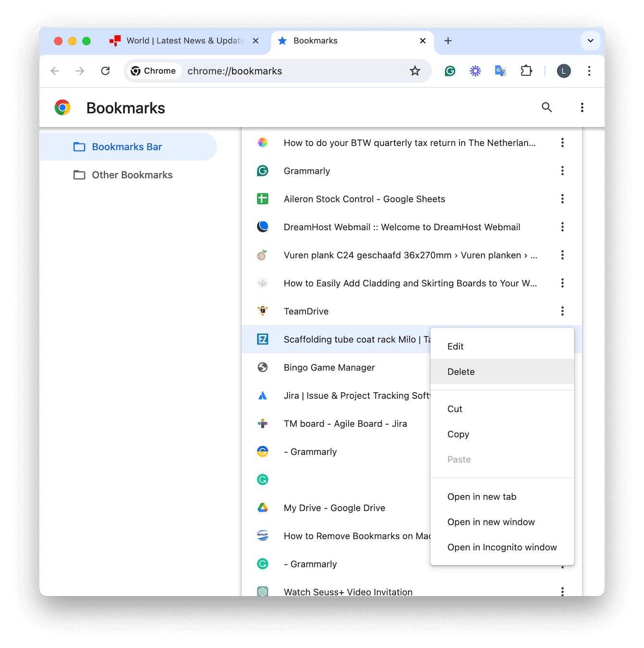The image size is (644, 648).
Task: Select the Other Bookmarks folder
Action: tap(132, 175)
